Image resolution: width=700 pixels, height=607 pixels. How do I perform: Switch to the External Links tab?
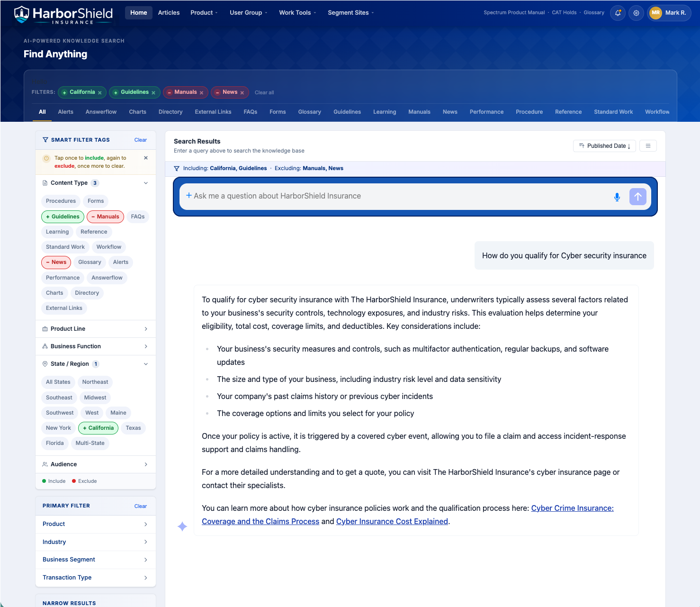click(x=213, y=112)
